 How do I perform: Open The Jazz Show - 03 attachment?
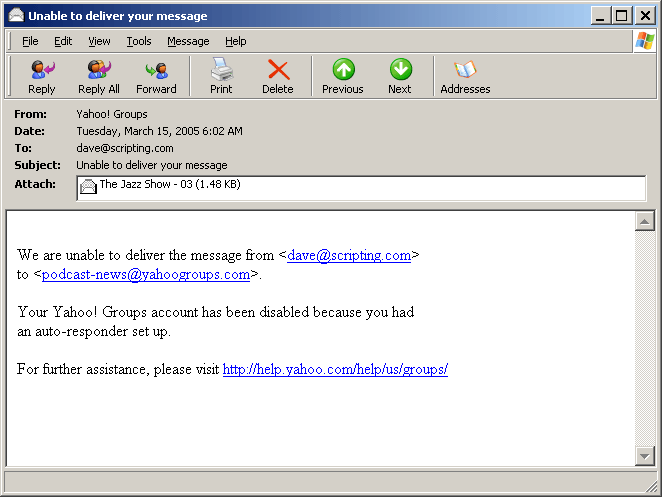point(160,185)
